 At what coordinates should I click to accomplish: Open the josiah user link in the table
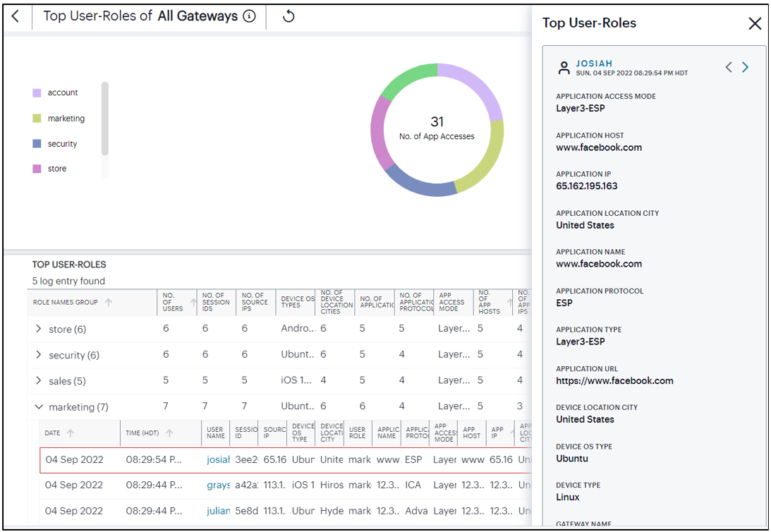pos(219,459)
